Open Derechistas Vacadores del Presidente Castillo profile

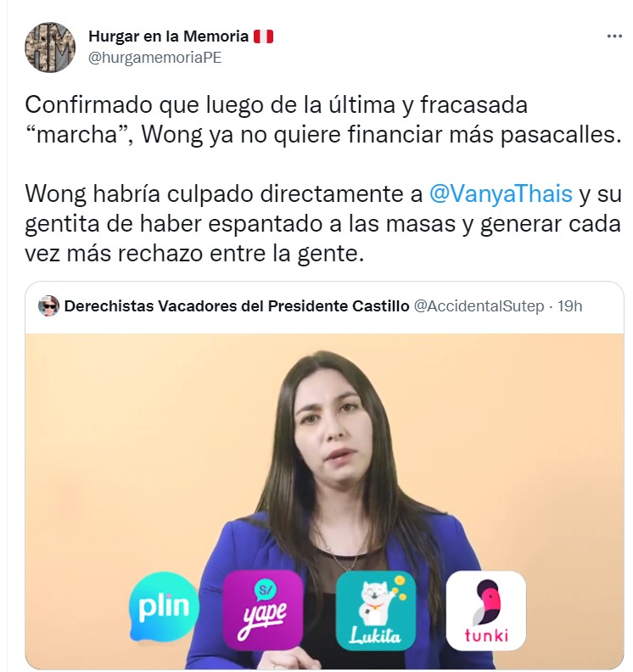click(237, 306)
